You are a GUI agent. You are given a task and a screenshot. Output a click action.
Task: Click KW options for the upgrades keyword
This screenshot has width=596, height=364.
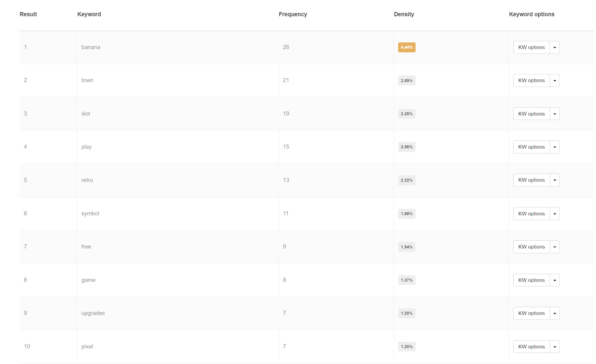click(x=531, y=313)
